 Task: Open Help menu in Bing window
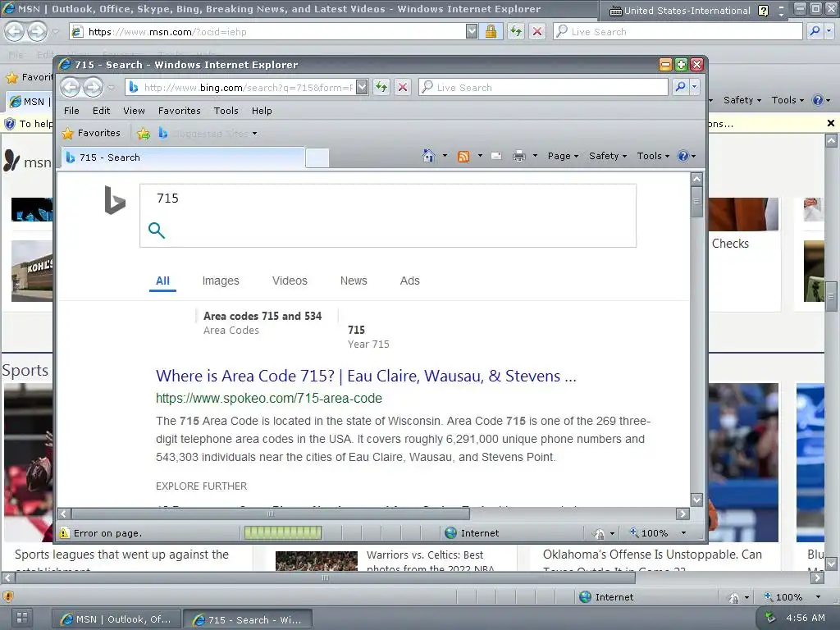[x=262, y=111]
